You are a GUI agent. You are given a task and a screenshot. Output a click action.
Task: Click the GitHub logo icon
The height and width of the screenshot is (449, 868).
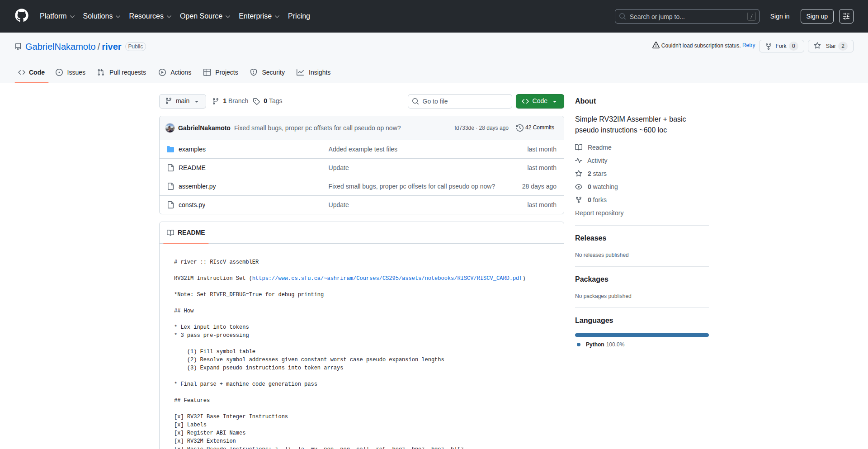(22, 16)
